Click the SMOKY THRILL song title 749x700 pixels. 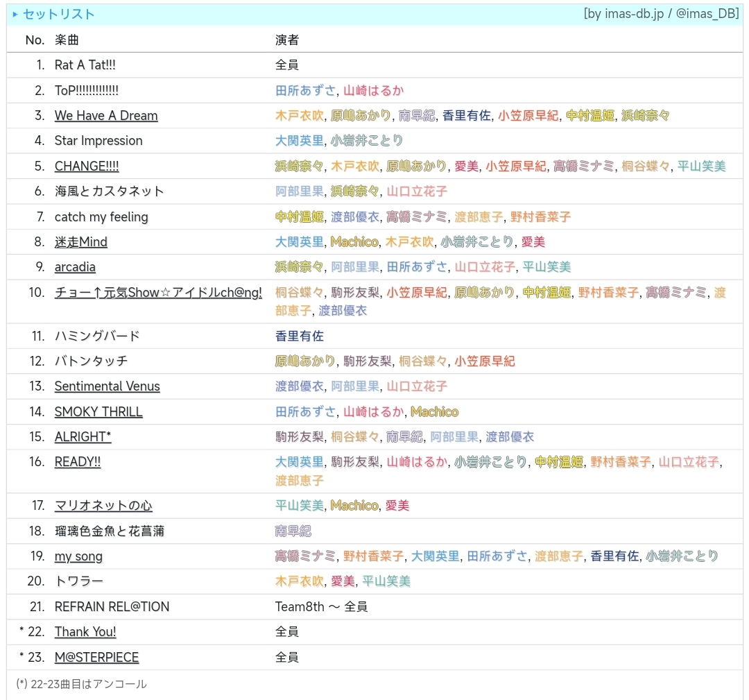pyautogui.click(x=98, y=412)
